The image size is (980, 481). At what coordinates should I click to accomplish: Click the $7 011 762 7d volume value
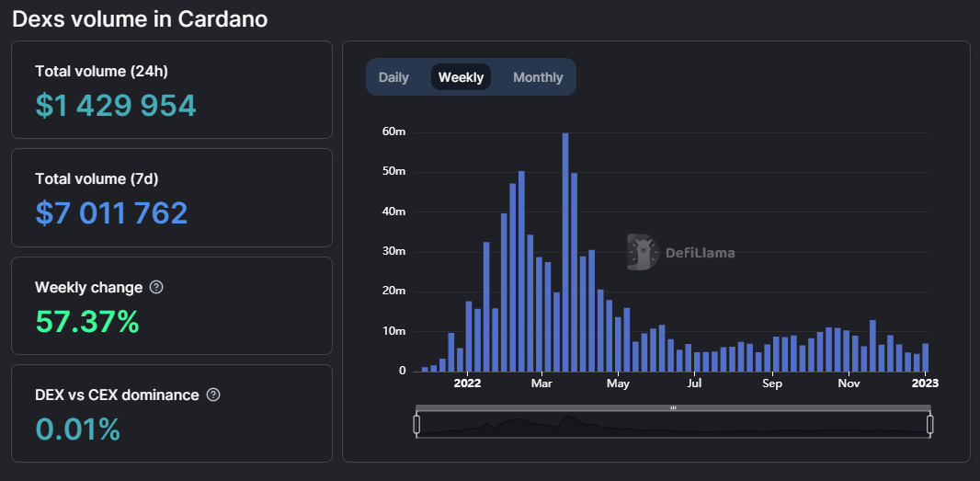click(x=111, y=213)
